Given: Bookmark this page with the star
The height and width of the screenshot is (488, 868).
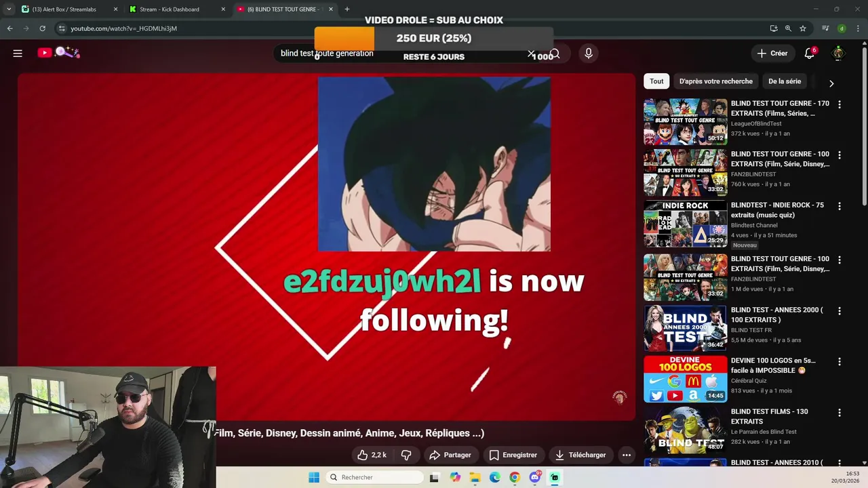Looking at the screenshot, I should pyautogui.click(x=803, y=28).
